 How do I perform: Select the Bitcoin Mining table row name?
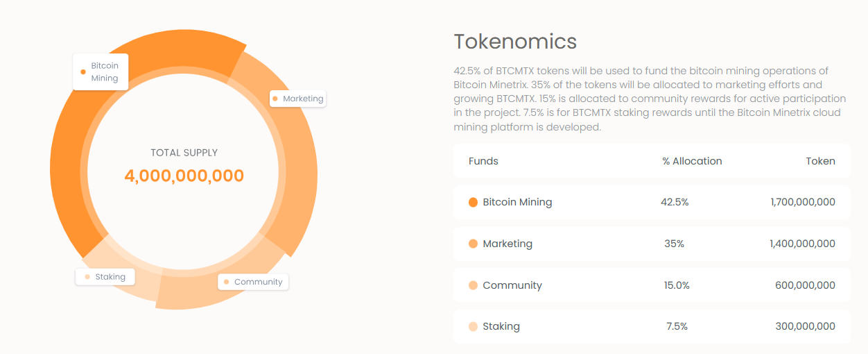pos(517,202)
